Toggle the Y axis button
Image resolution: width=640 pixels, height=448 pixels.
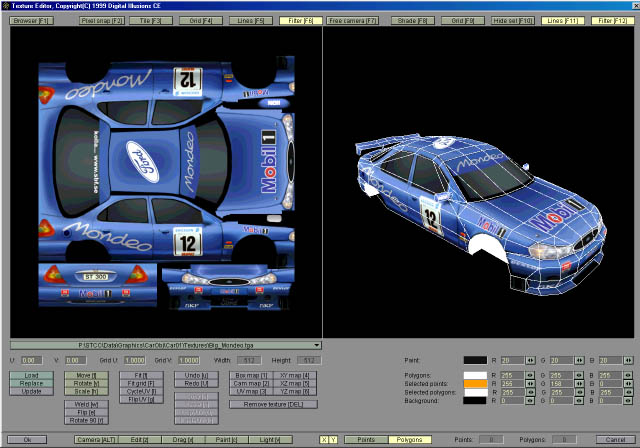coord(333,439)
